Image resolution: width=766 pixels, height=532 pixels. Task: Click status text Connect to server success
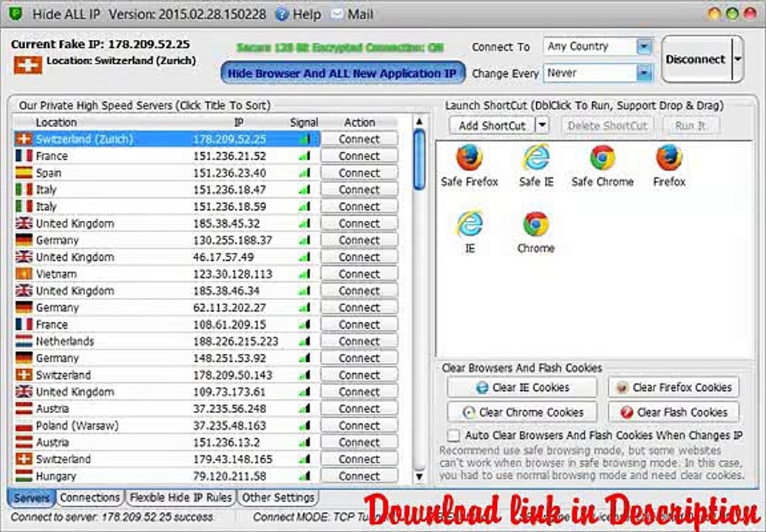click(x=112, y=517)
